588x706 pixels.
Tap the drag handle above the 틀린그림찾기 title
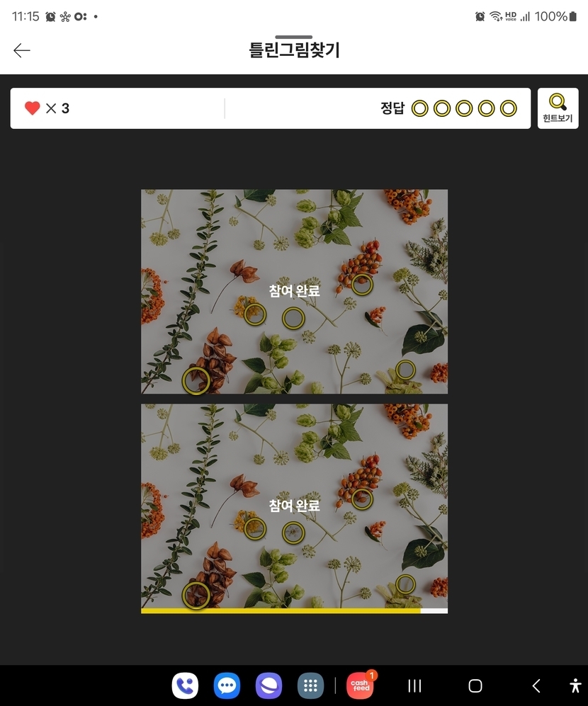(x=294, y=37)
